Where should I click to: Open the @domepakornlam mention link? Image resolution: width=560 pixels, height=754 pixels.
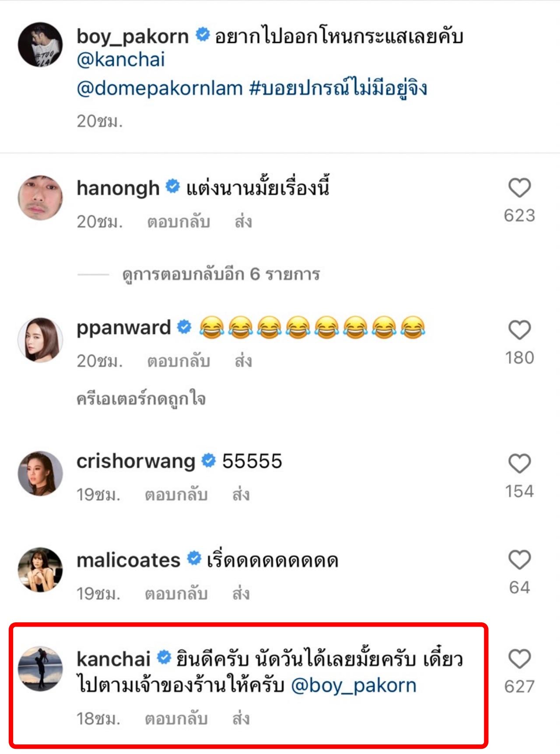point(160,88)
